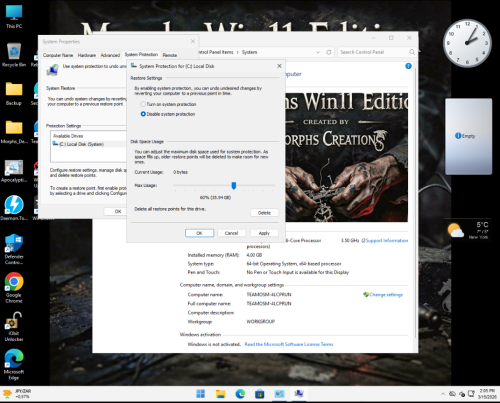The height and width of the screenshot is (403, 500).
Task: Click the Max Usage slider handle
Action: [234, 186]
